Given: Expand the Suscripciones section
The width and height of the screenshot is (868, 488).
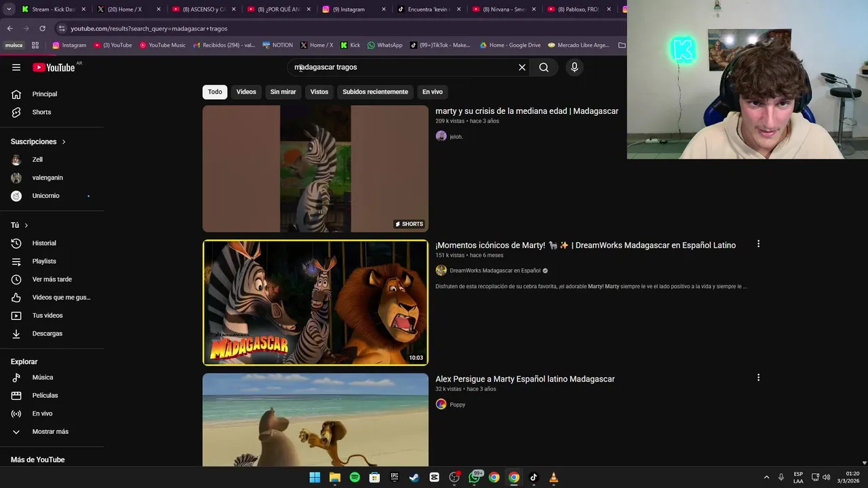Looking at the screenshot, I should tap(39, 142).
